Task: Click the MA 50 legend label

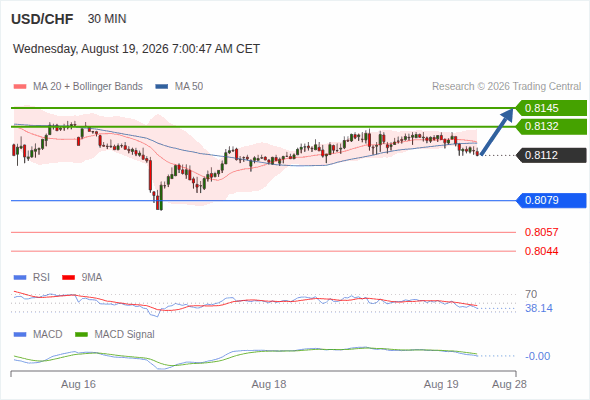Action: click(x=189, y=87)
